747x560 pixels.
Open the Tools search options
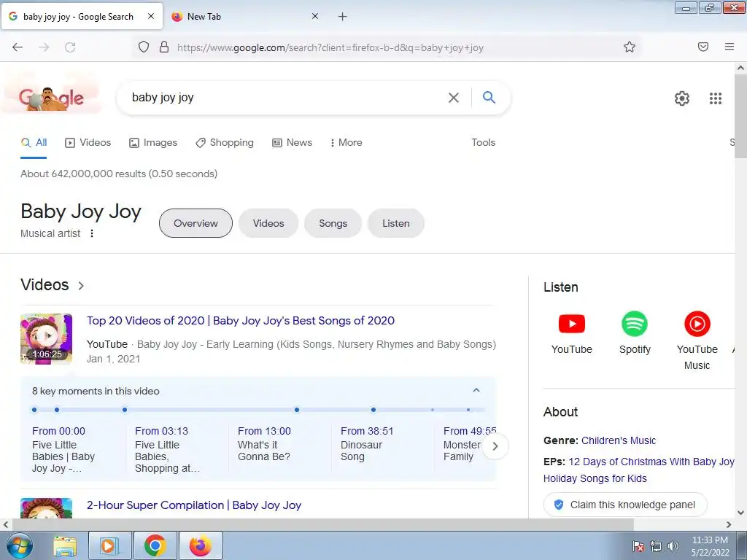tap(483, 142)
